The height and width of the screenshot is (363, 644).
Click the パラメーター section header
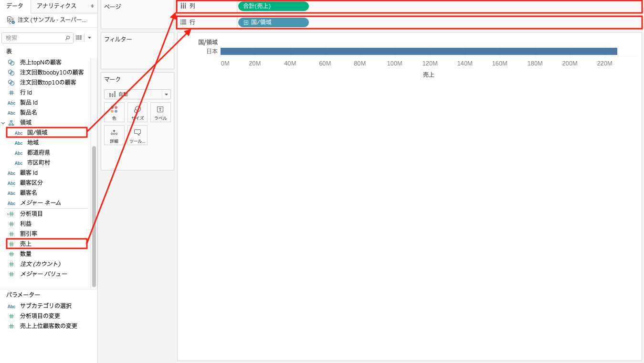click(x=23, y=295)
